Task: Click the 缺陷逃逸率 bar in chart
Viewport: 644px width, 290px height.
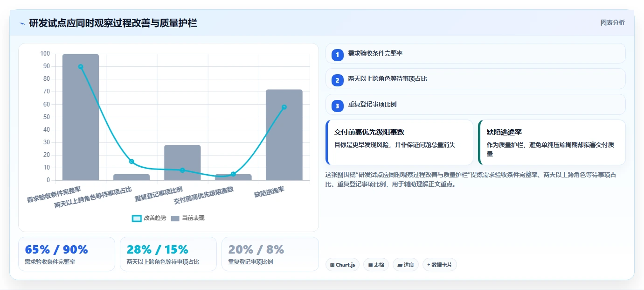Action: tap(284, 135)
